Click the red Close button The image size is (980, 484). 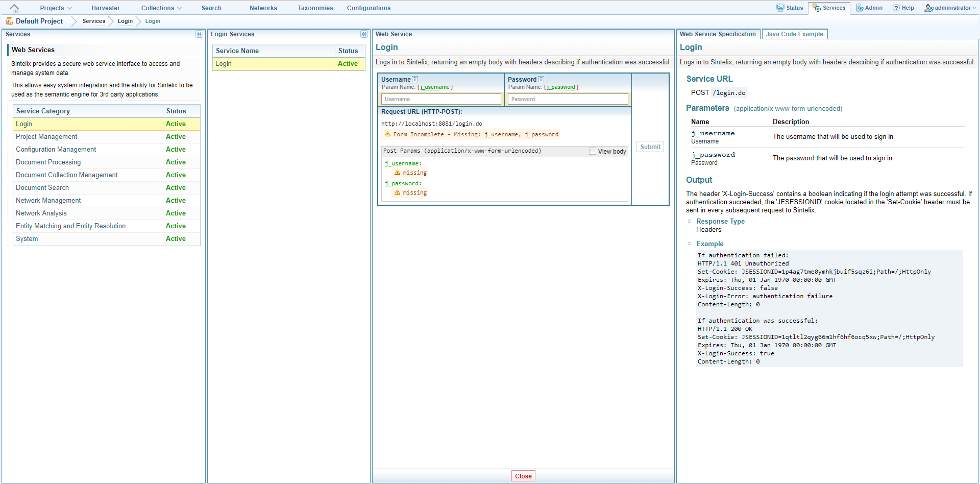point(523,476)
